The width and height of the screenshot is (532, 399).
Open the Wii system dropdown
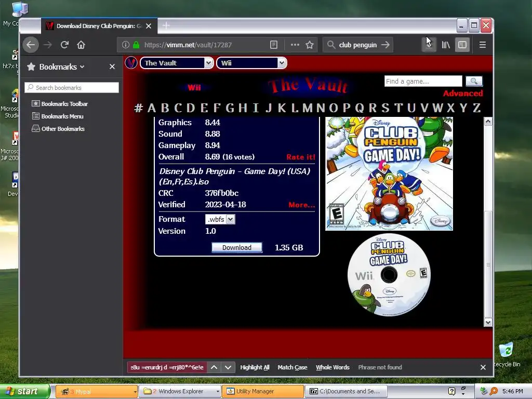[252, 63]
